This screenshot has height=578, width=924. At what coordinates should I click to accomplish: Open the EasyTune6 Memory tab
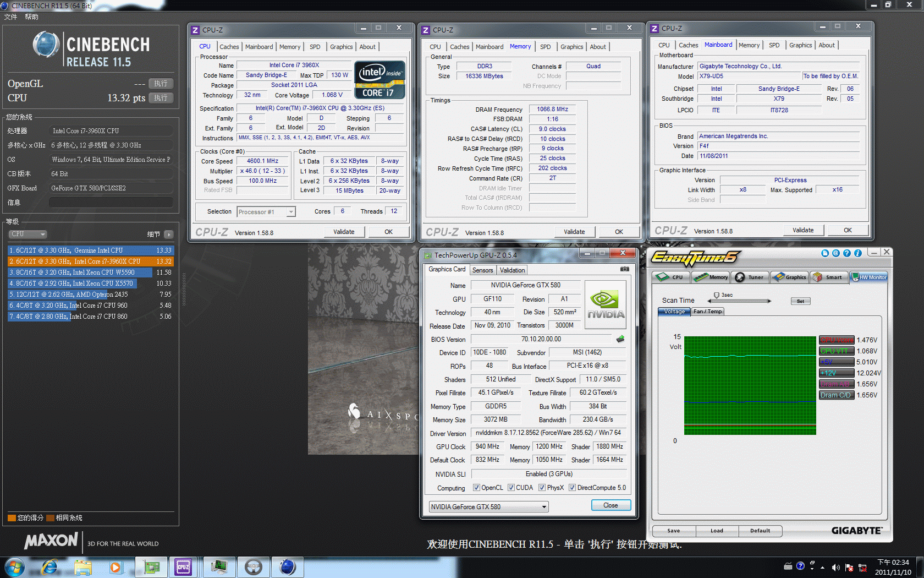[711, 277]
